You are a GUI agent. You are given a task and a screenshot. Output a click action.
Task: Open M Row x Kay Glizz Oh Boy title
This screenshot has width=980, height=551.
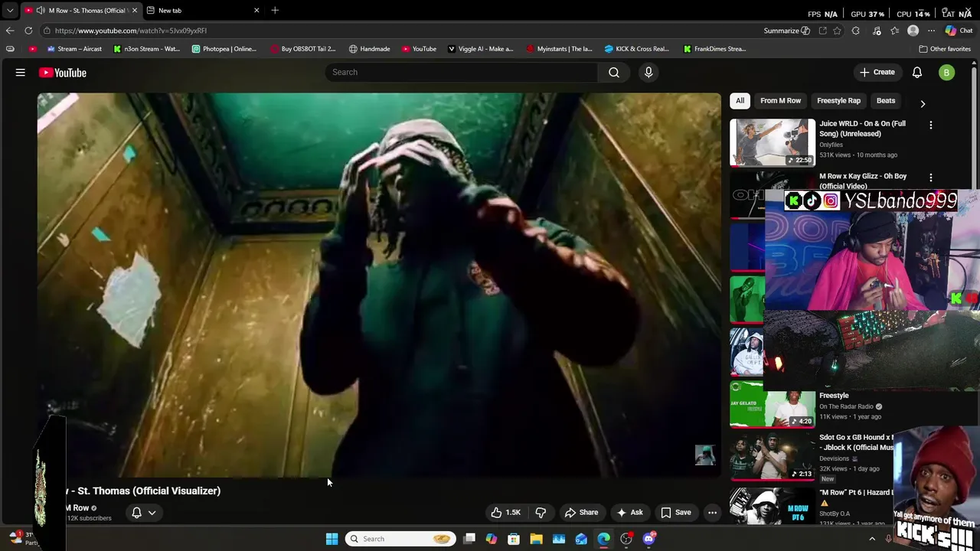(863, 181)
